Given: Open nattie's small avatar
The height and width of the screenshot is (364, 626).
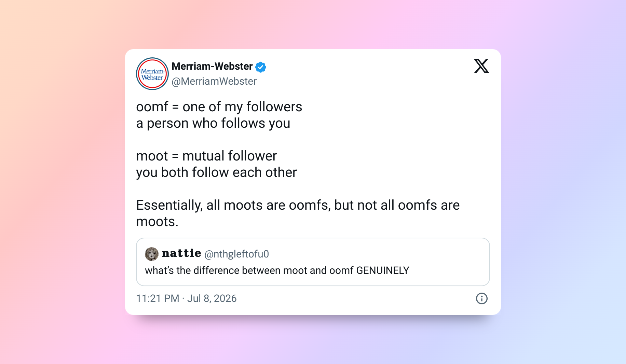Looking at the screenshot, I should [152, 254].
